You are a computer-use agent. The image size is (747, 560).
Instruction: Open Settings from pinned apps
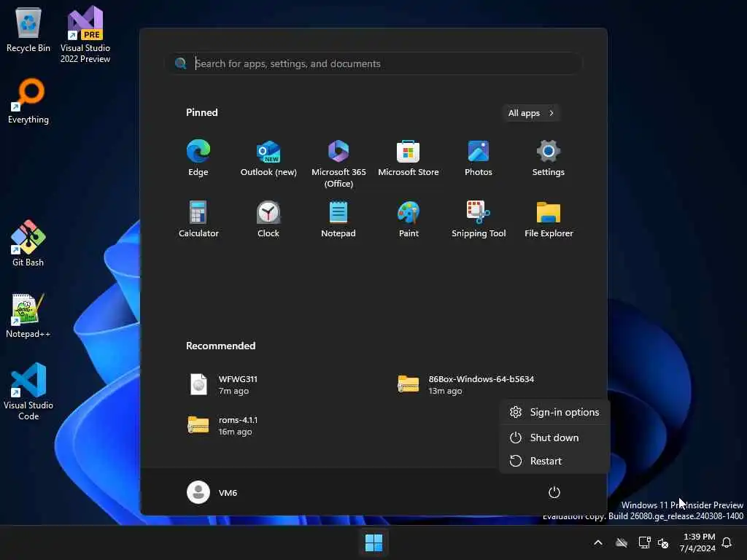pos(549,158)
